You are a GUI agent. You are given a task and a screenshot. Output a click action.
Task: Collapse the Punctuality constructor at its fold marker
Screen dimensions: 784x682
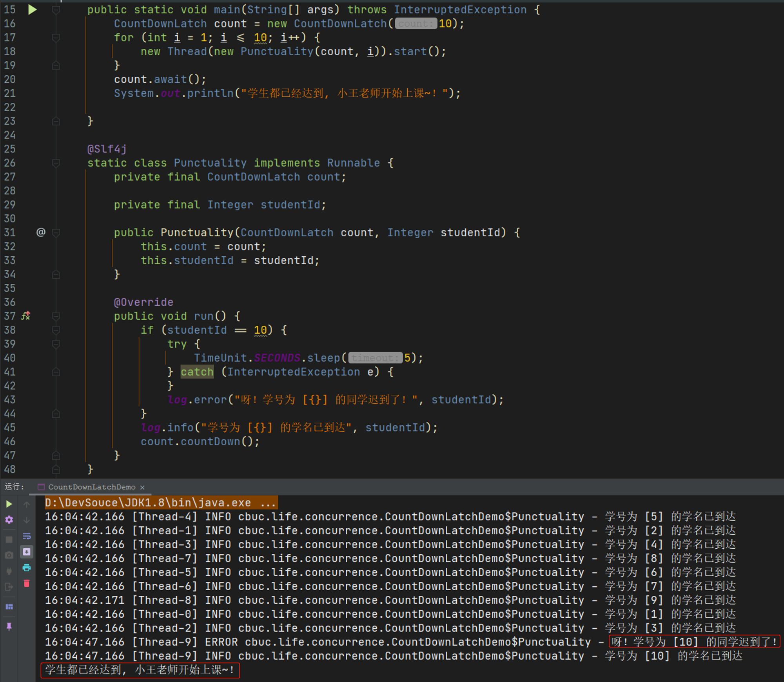click(x=56, y=232)
